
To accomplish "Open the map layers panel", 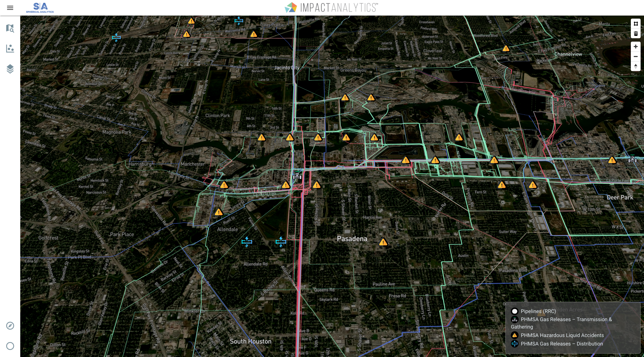I will (10, 69).
